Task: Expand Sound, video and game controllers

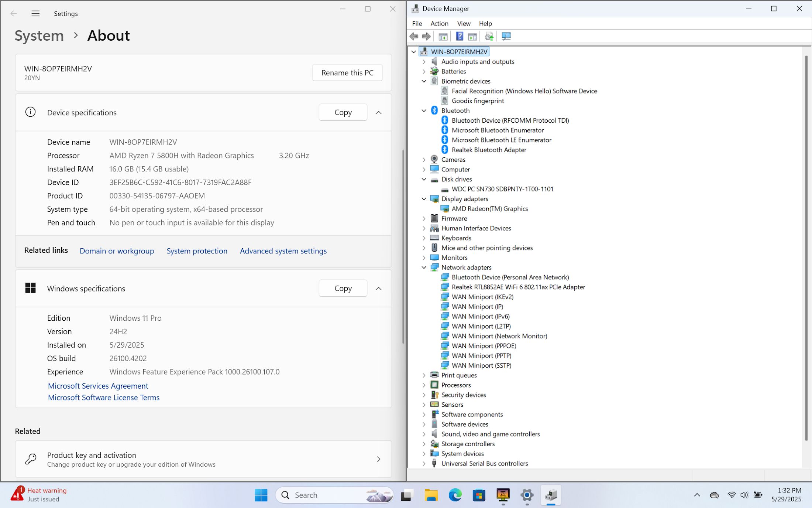Action: click(x=424, y=434)
